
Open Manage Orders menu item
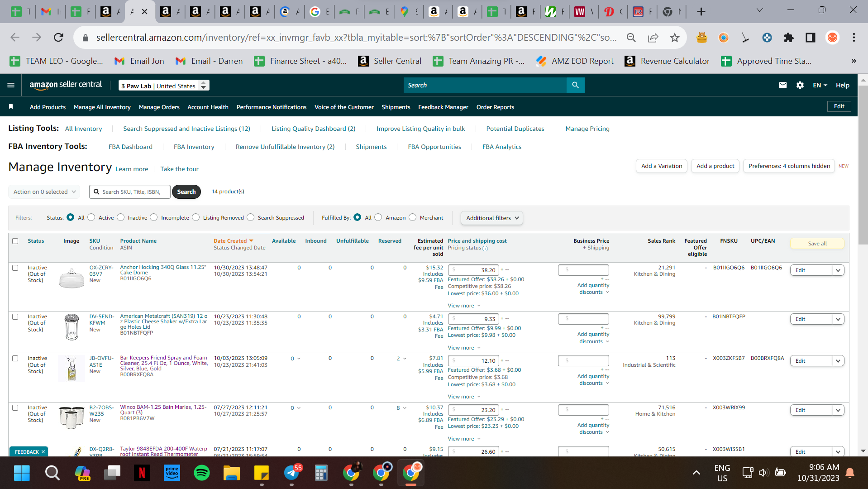click(159, 107)
